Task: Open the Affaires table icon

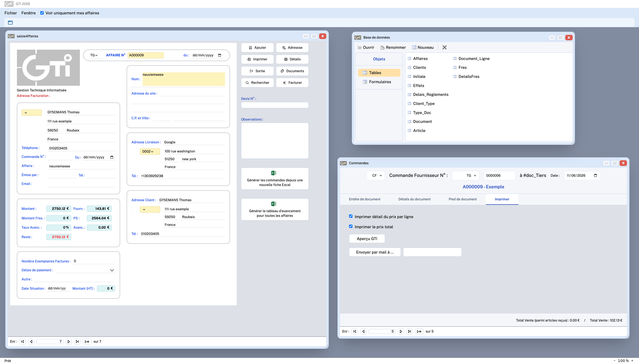Action: 409,58
